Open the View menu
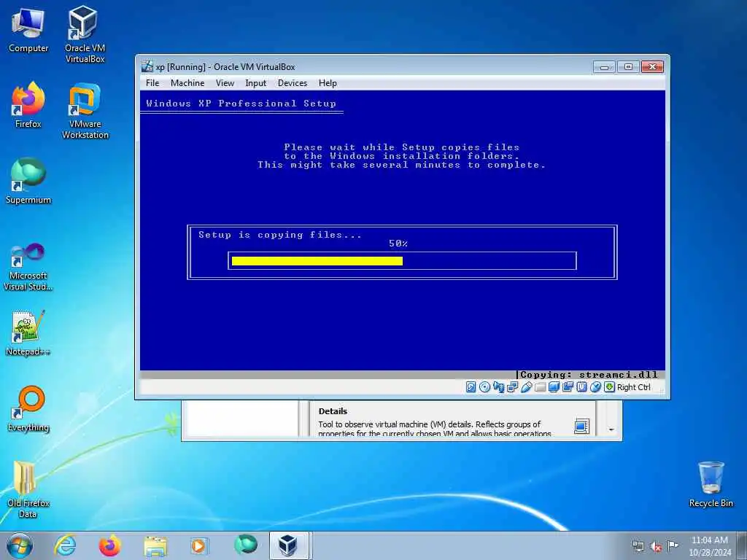Image resolution: width=747 pixels, height=560 pixels. pos(225,83)
